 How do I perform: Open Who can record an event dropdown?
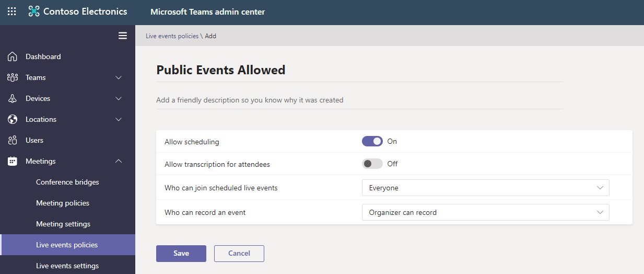pos(485,212)
